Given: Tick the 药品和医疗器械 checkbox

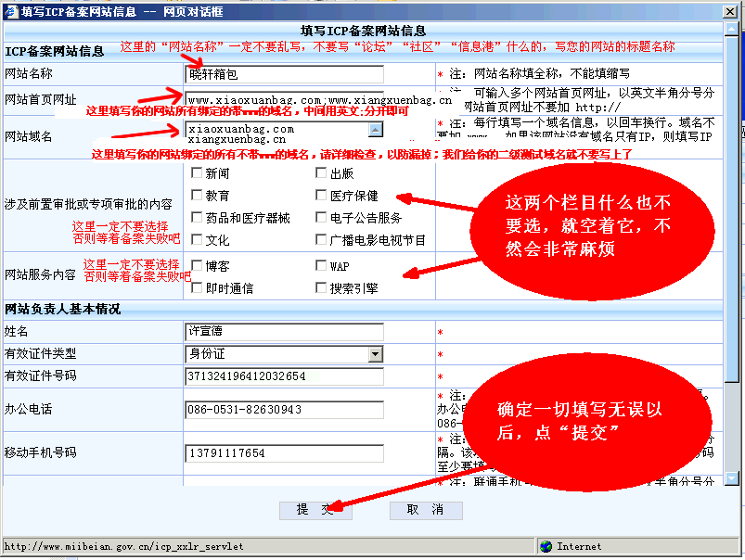Looking at the screenshot, I should click(197, 217).
